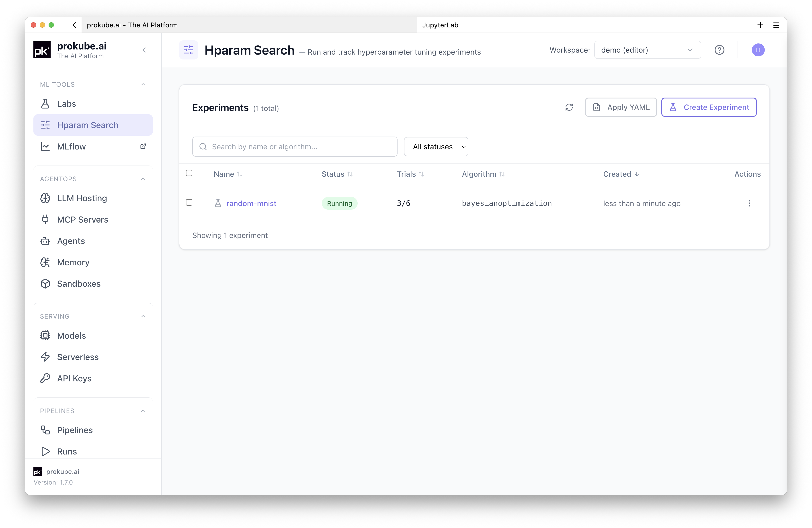
Task: Open the help question mark icon
Action: point(719,50)
